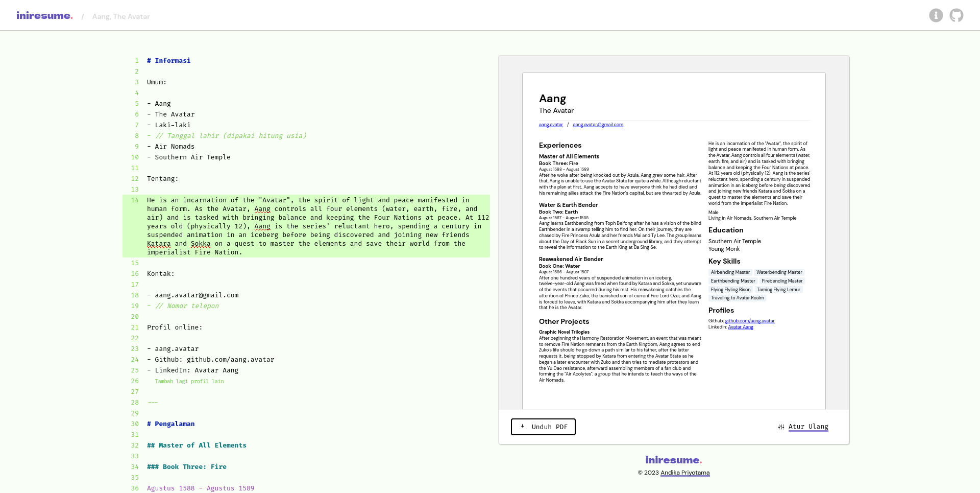Click 'Reawakened Air Bender' in preview

pyautogui.click(x=571, y=259)
